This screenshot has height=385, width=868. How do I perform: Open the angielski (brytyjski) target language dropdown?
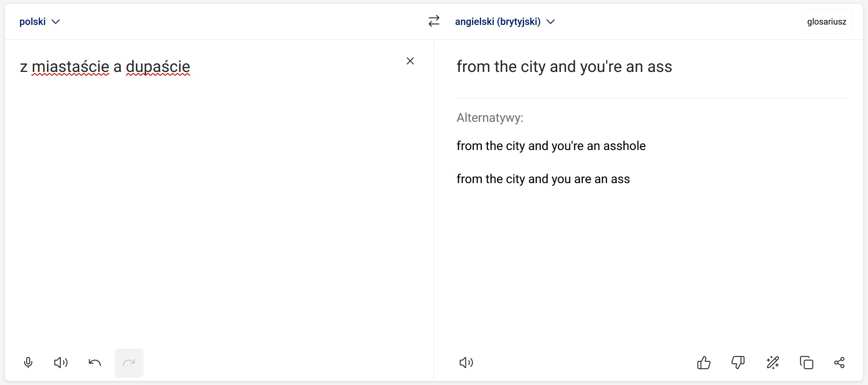tap(505, 22)
